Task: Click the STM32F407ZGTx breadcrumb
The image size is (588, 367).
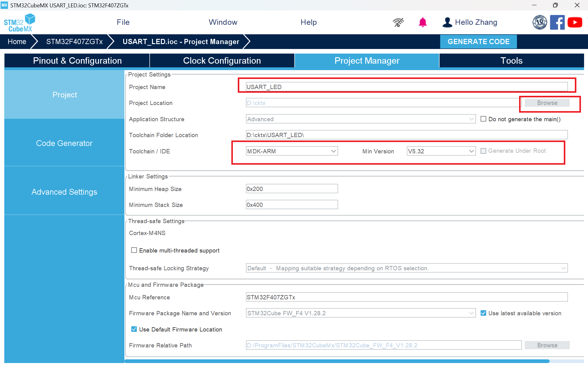Action: click(74, 42)
